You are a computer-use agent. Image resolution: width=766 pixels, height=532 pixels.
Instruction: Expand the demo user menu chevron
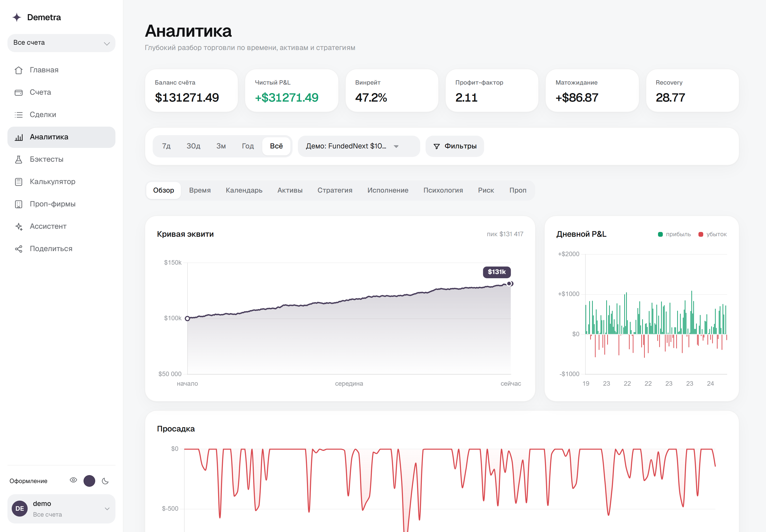tap(107, 509)
